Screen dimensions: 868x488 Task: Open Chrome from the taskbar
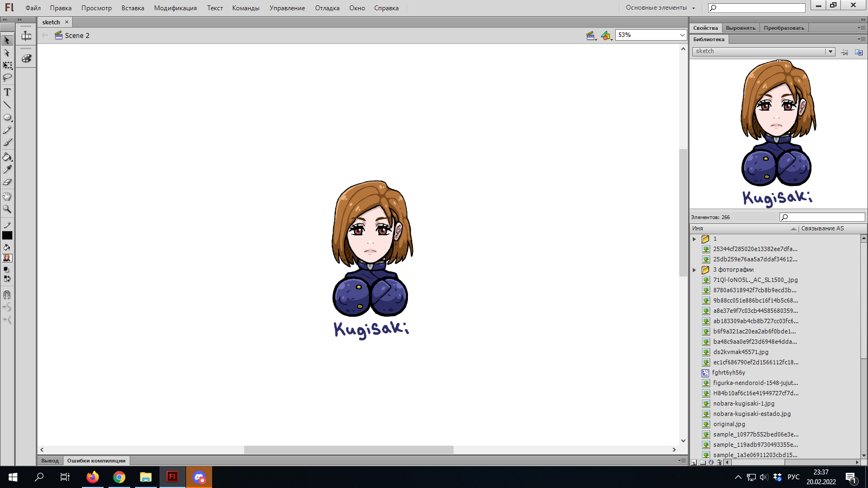[119, 477]
